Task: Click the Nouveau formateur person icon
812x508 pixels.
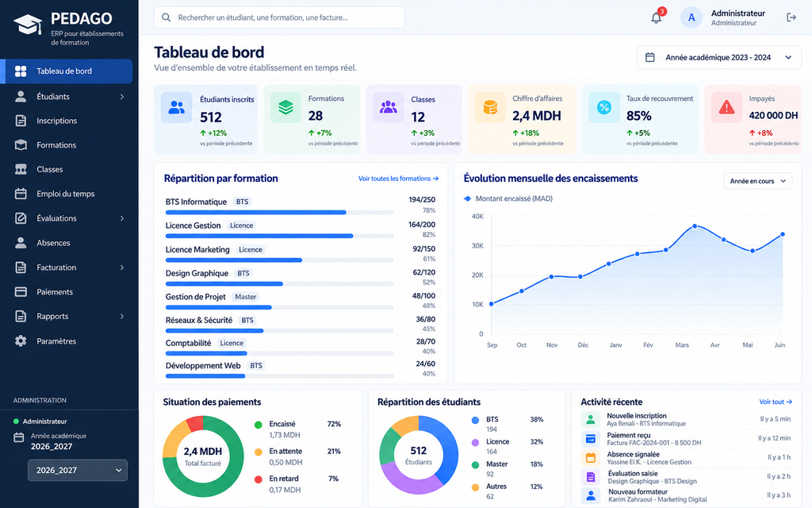Action: [590, 495]
